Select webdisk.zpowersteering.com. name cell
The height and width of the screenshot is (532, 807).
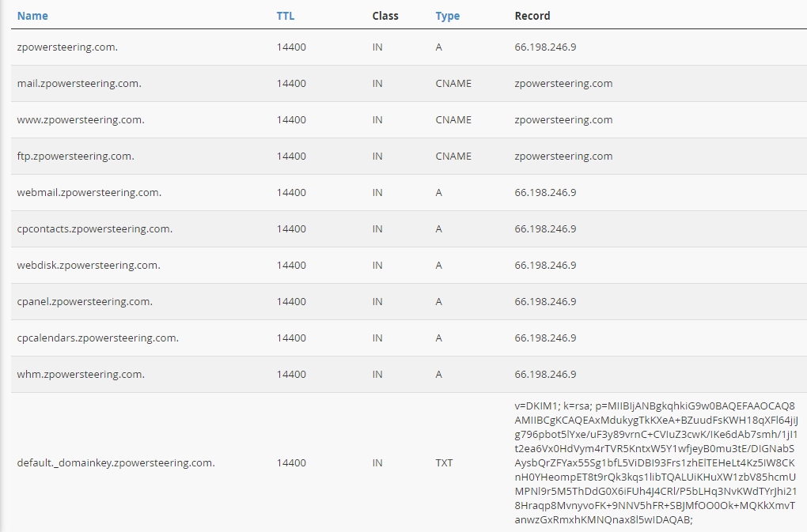[x=89, y=266]
